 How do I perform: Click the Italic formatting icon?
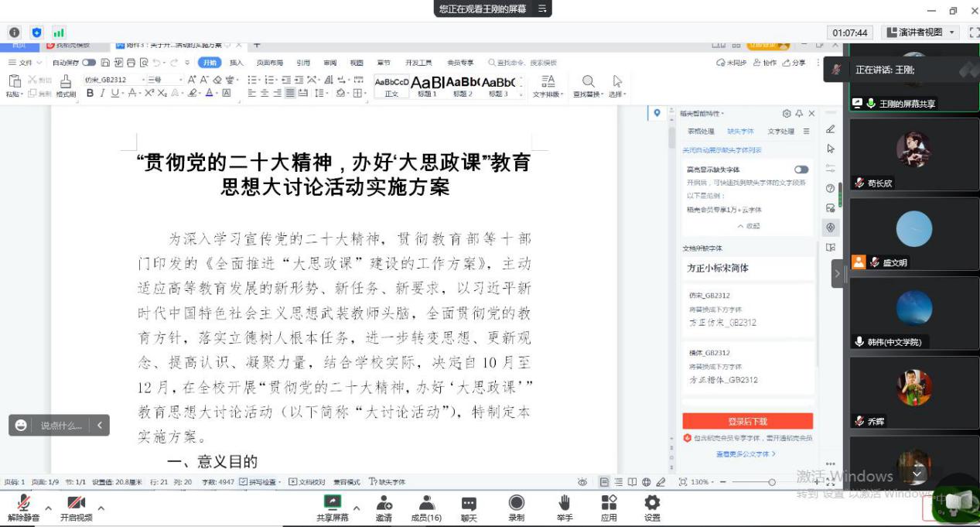tap(101, 93)
